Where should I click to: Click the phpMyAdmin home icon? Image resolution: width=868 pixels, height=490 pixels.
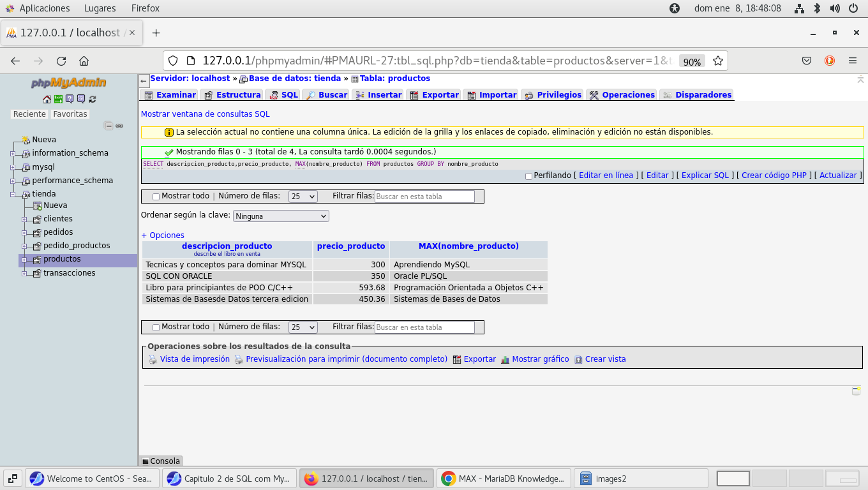click(x=47, y=99)
